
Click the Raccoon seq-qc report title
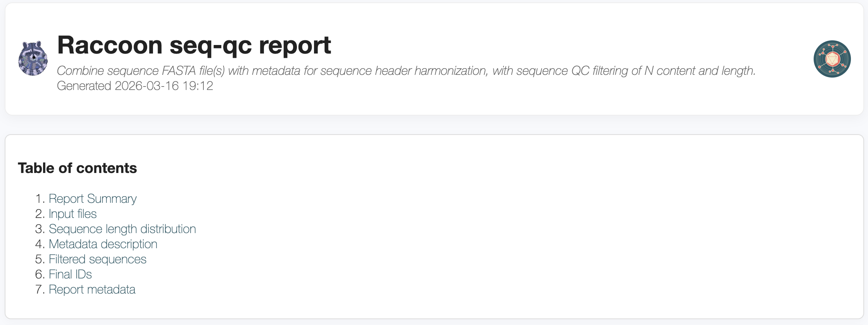click(x=194, y=45)
